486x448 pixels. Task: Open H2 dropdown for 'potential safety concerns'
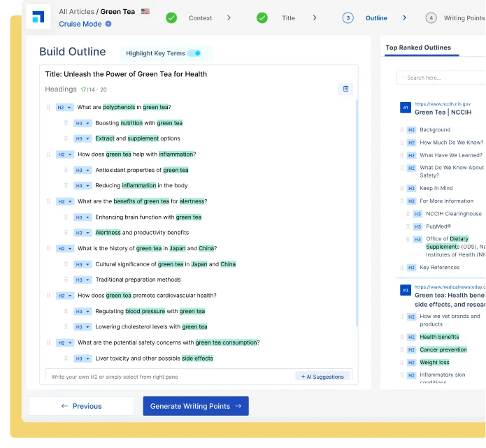click(x=65, y=342)
